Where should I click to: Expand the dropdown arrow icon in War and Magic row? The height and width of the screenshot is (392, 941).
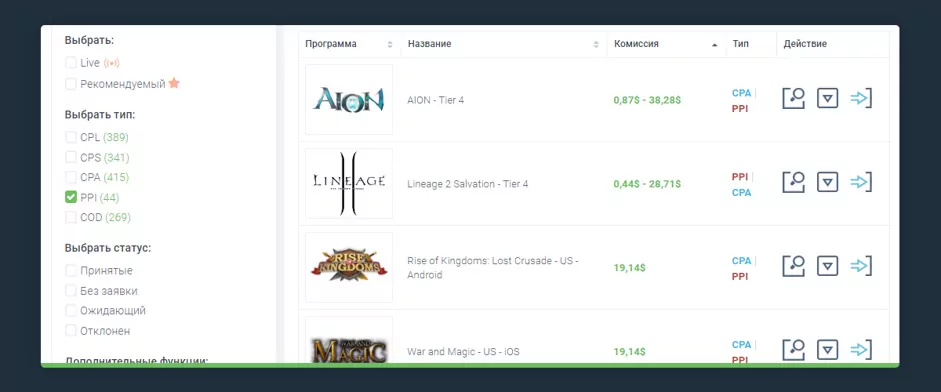coord(828,350)
